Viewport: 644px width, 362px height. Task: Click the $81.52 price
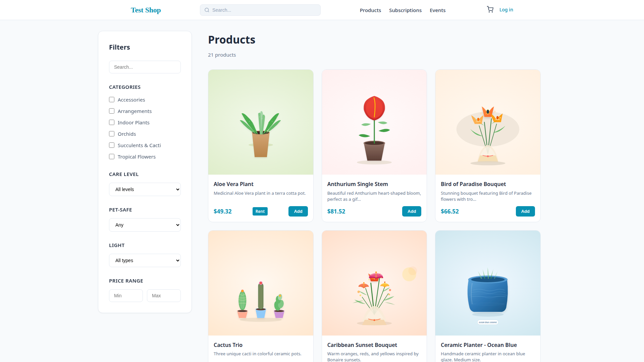click(x=336, y=212)
